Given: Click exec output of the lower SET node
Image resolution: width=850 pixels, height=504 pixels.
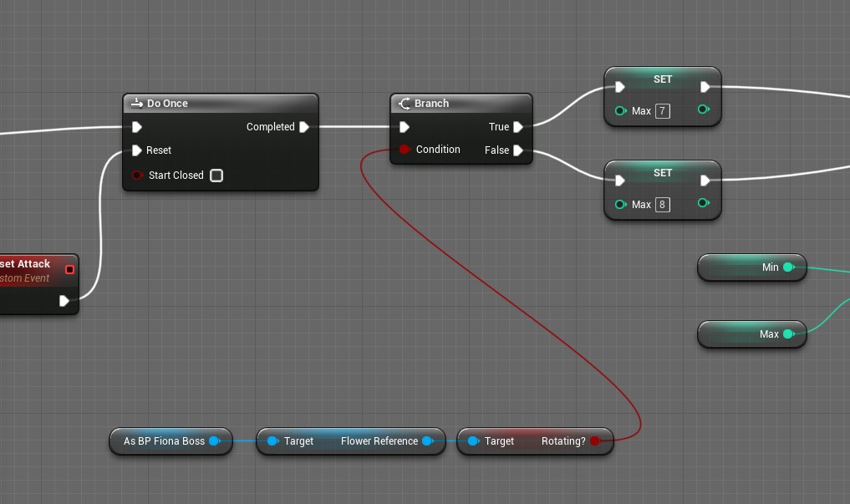Looking at the screenshot, I should tap(705, 181).
